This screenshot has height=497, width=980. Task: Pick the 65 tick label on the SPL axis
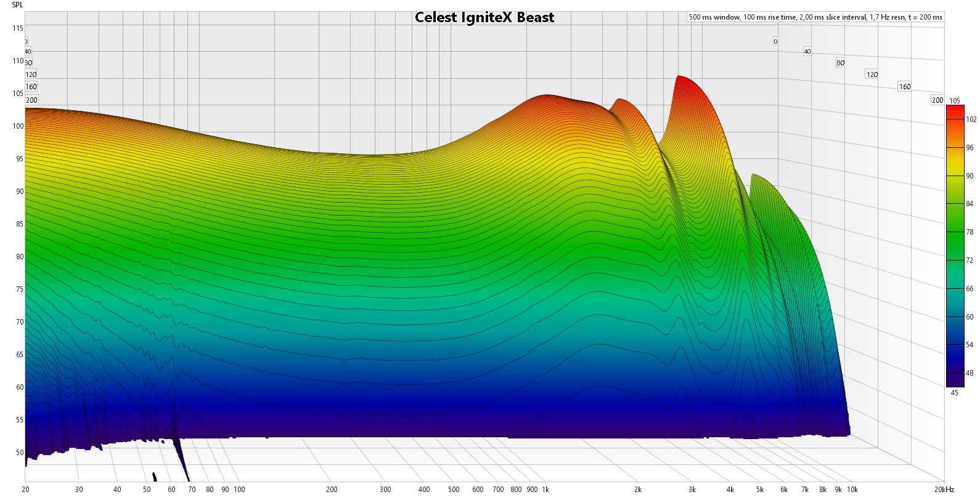click(19, 355)
